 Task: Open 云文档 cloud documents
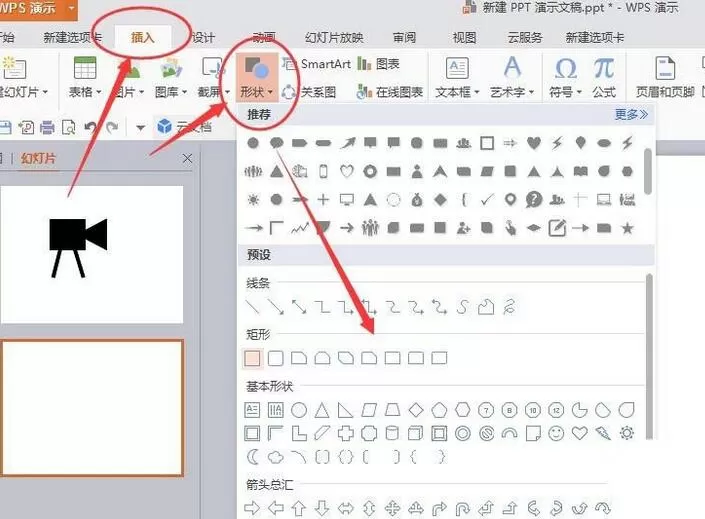[184, 127]
